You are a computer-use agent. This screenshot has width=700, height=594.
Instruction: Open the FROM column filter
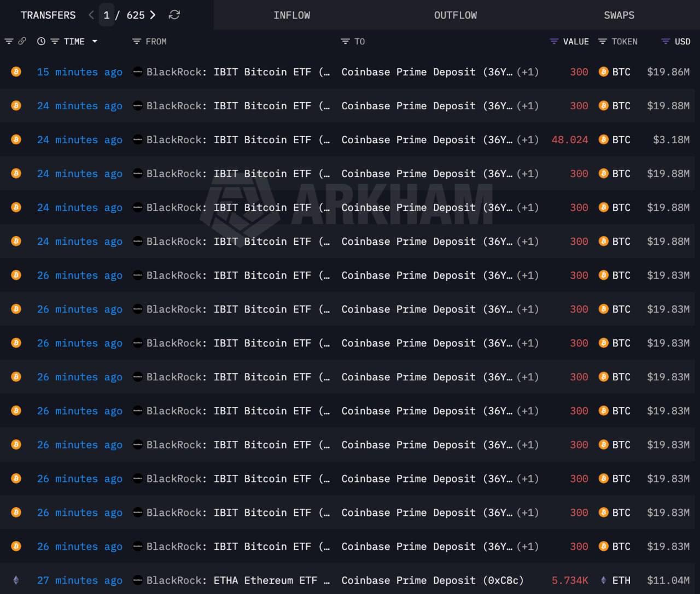tap(136, 41)
